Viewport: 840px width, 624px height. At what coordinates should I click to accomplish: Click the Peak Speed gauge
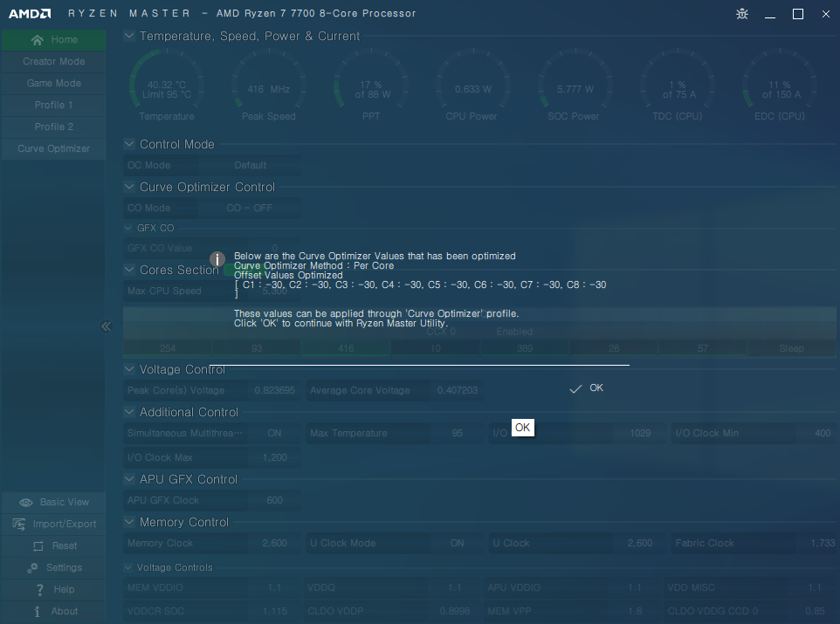(268, 85)
